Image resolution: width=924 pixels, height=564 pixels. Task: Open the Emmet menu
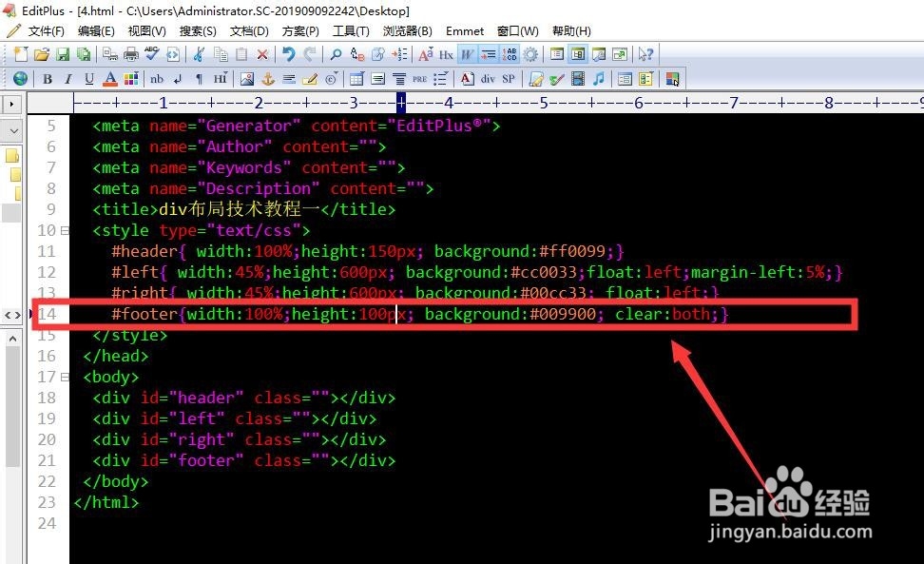click(x=464, y=30)
